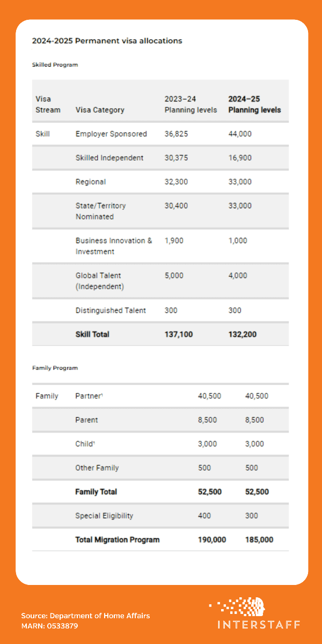Click the Skill Total value 132,200
The height and width of the screenshot is (644, 322).
[x=243, y=334]
